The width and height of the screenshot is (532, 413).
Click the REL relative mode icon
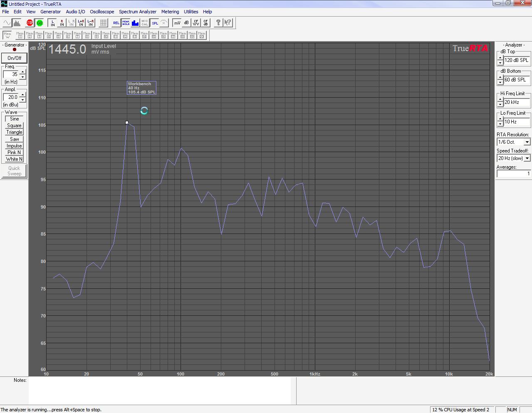coord(116,23)
